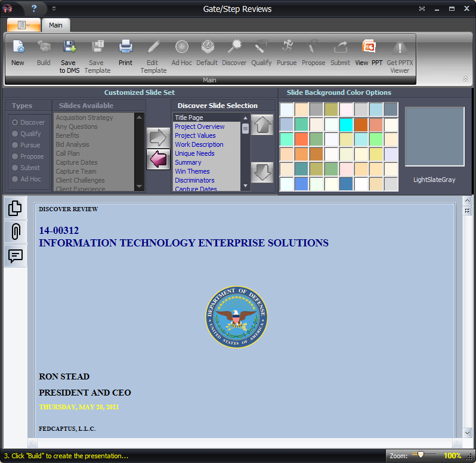Open the paperclip attachments side panel
Viewport: 476px width, 463px height.
click(x=16, y=231)
